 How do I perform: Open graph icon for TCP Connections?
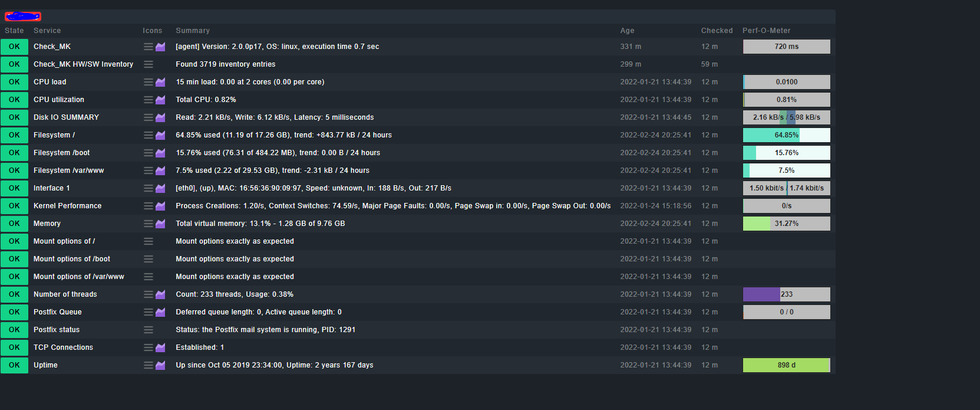point(160,347)
